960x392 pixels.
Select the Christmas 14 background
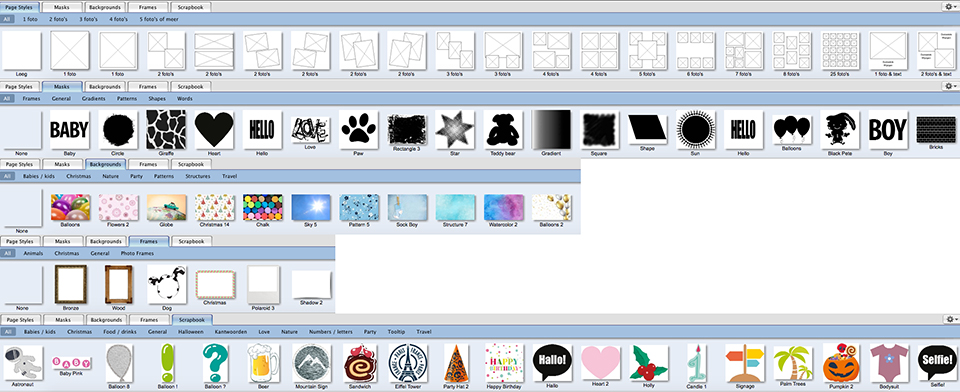(215, 208)
